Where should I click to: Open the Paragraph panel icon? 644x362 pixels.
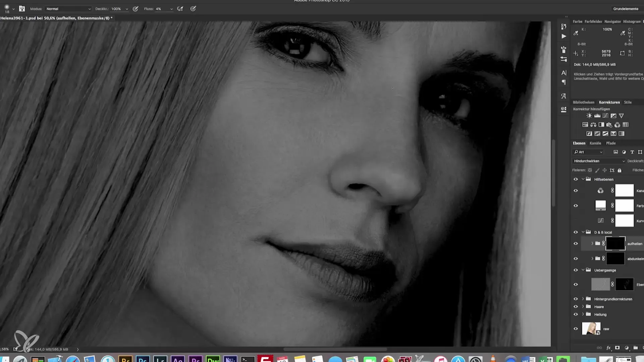click(x=564, y=82)
